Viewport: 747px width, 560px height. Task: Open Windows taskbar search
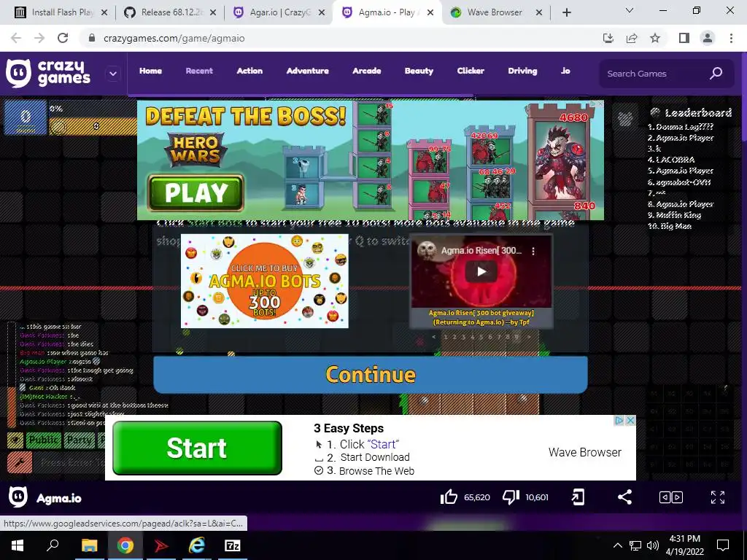pyautogui.click(x=53, y=545)
